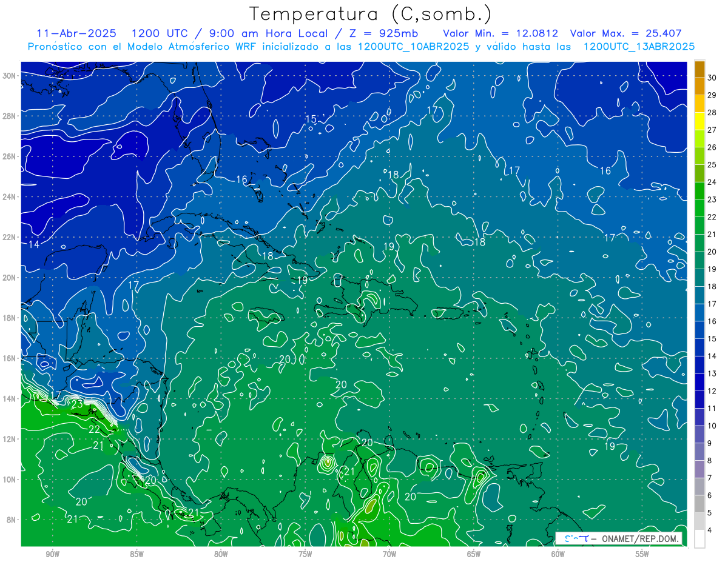Click the '24N' latitude axis label
Image resolution: width=728 pixels, height=562 pixels.
[10, 197]
